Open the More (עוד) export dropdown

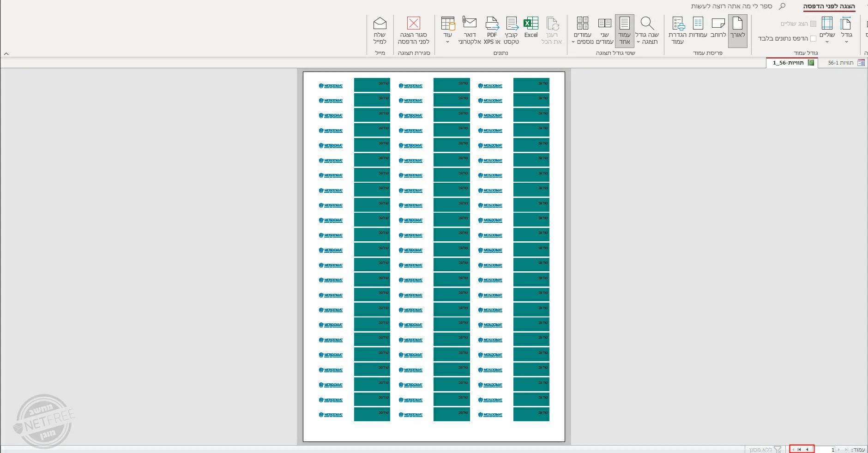(447, 30)
